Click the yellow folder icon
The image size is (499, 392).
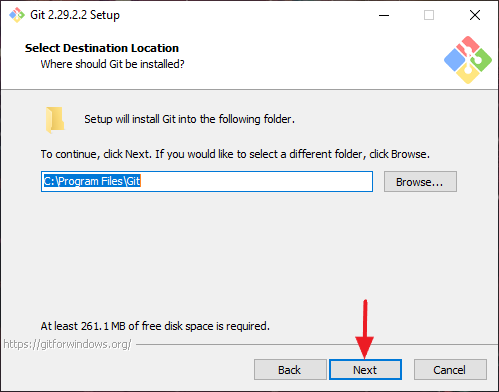point(55,120)
